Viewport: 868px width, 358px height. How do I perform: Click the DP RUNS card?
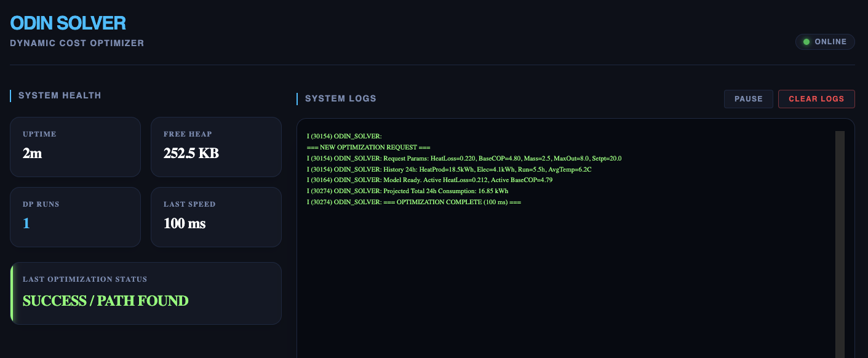75,217
